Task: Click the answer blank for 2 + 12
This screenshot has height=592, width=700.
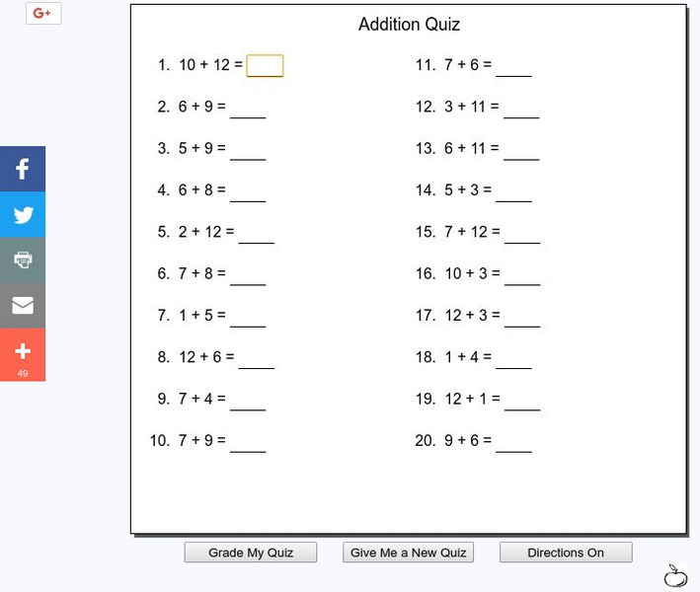Action: (x=256, y=232)
